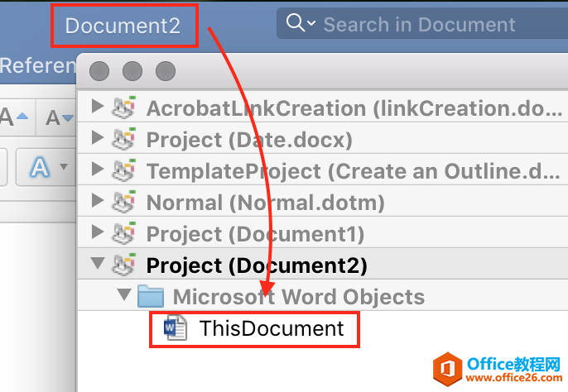Collapse the Microsoft Word Objects folder
Image resolution: width=568 pixels, height=392 pixels.
(124, 296)
